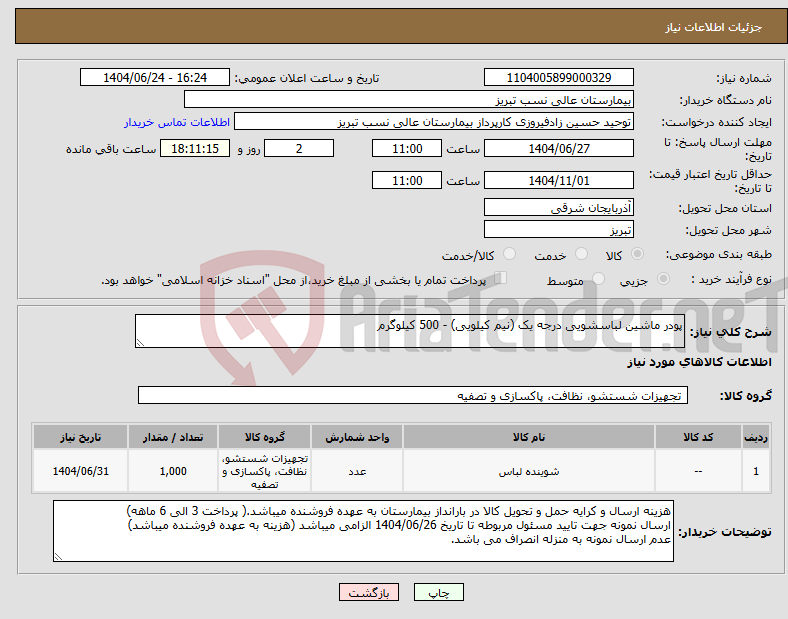Click the تعداد / مقدار column header
This screenshot has height=619, width=788.
tap(173, 437)
